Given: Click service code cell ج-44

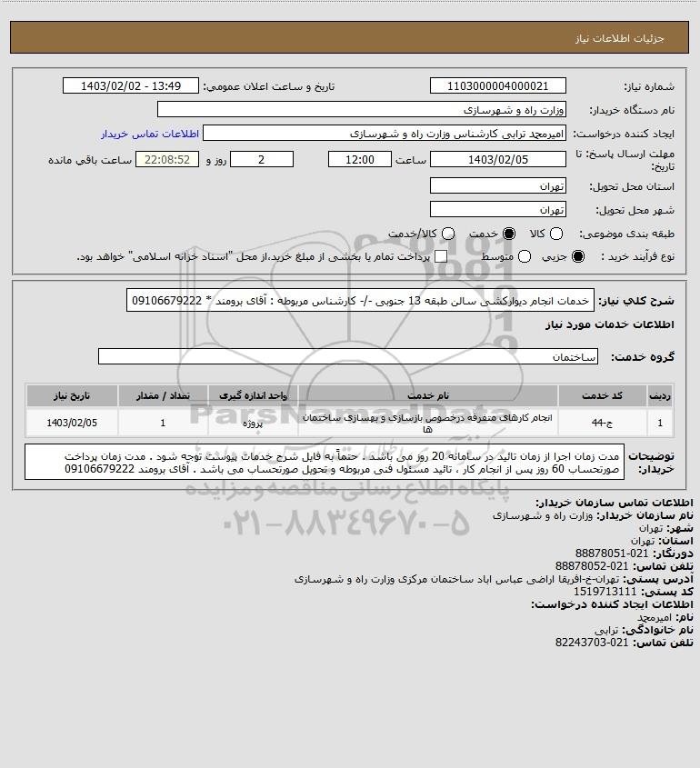Looking at the screenshot, I should tap(602, 423).
